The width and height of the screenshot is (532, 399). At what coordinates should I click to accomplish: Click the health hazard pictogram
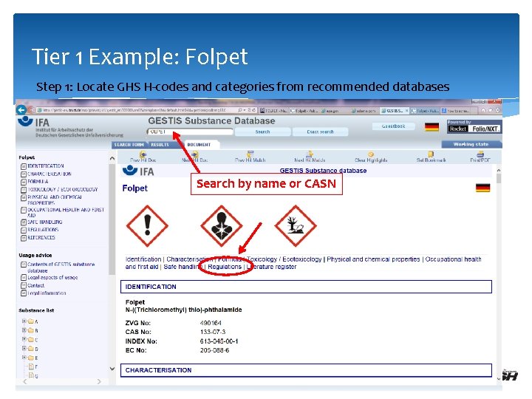click(x=221, y=225)
